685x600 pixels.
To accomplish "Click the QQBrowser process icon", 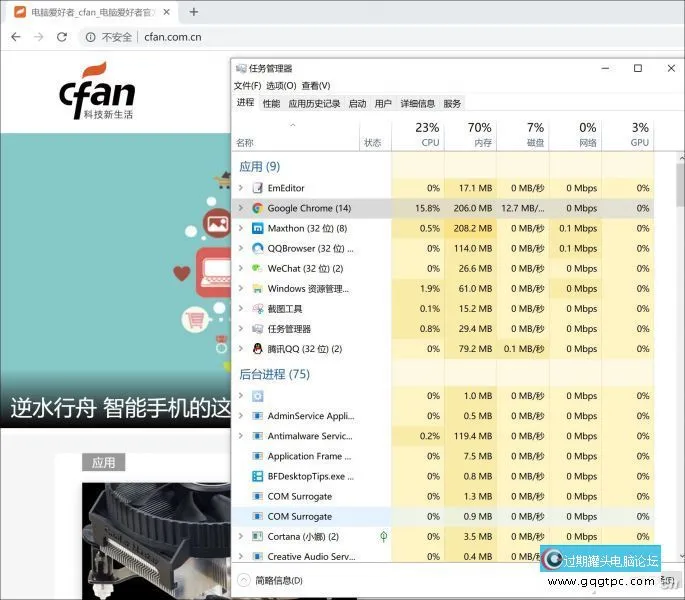I will coord(258,249).
